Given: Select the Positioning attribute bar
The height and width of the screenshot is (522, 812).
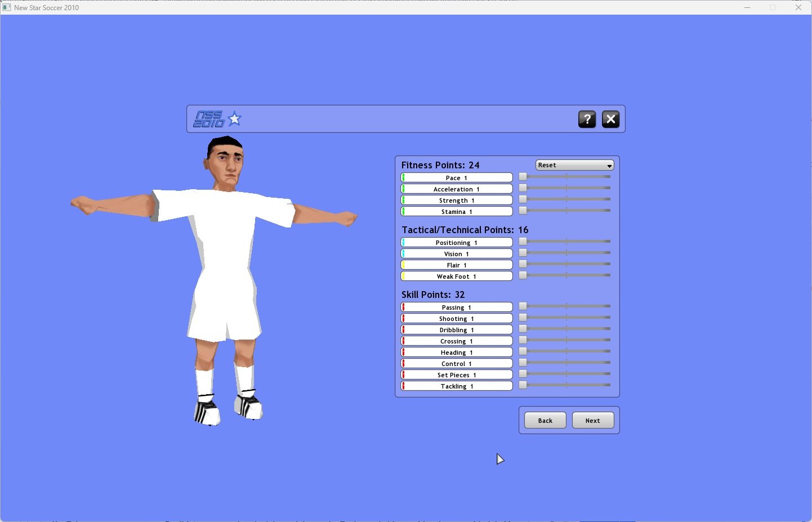Looking at the screenshot, I should tap(457, 243).
